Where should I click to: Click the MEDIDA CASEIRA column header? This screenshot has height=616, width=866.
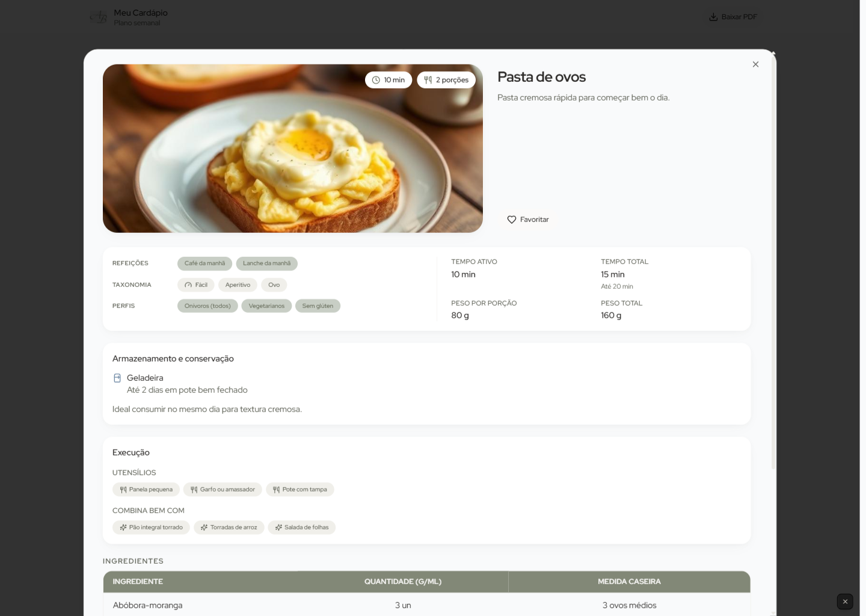coord(629,582)
